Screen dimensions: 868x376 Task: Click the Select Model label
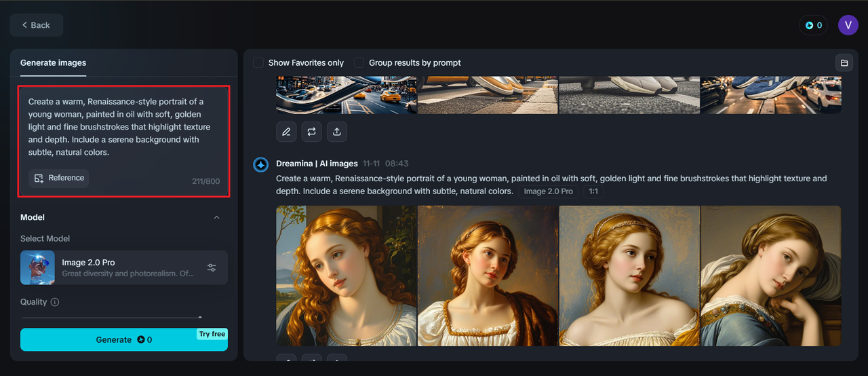(45, 238)
